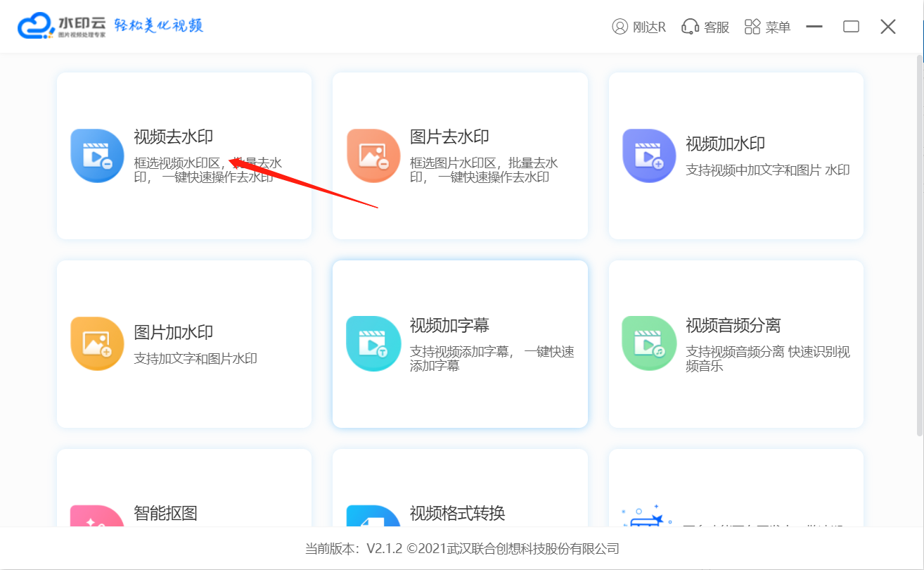Click the grid menu icon

(x=752, y=27)
